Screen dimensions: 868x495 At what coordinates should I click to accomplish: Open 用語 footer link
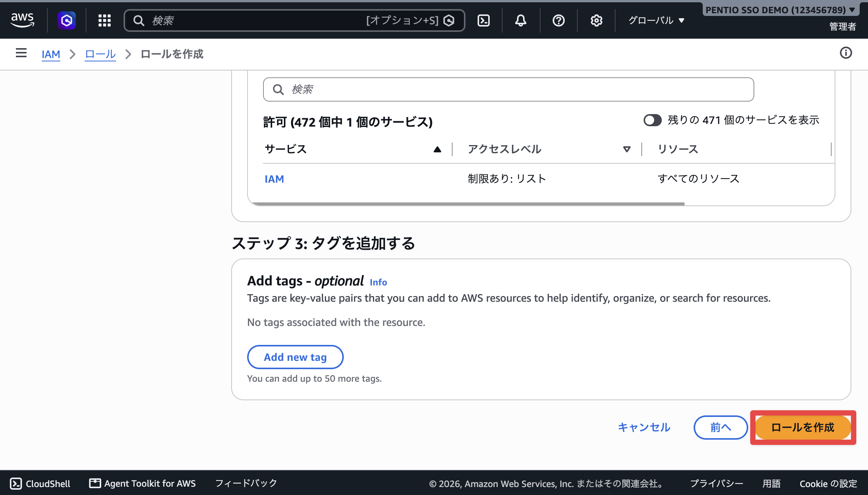(x=771, y=484)
